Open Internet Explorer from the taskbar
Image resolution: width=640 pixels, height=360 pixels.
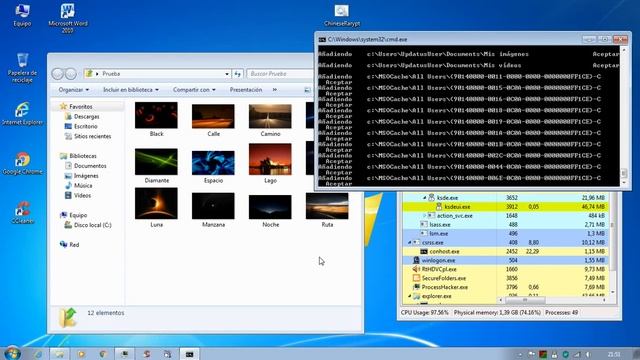point(38,354)
